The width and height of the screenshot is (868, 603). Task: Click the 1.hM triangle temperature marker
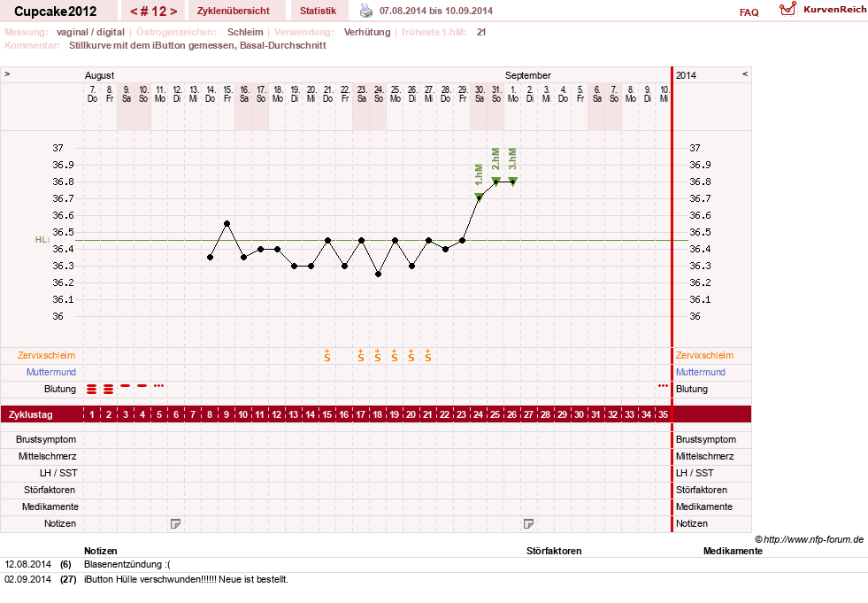tap(480, 197)
